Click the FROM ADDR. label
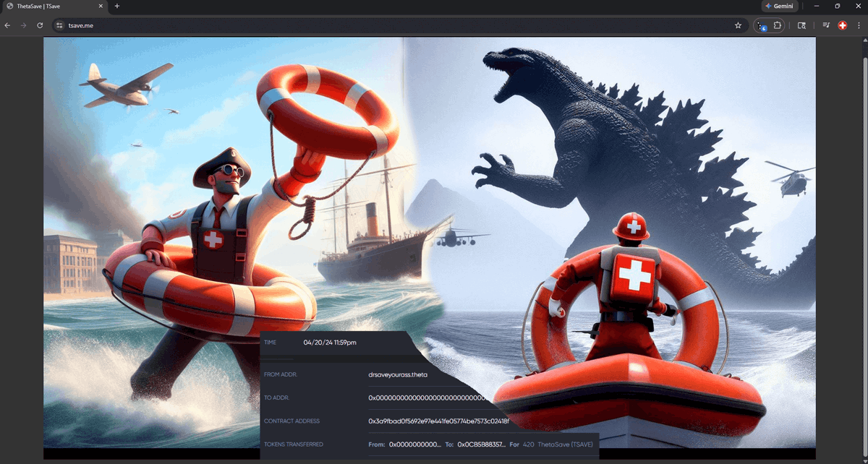Viewport: 868px width, 464px height. pyautogui.click(x=281, y=374)
